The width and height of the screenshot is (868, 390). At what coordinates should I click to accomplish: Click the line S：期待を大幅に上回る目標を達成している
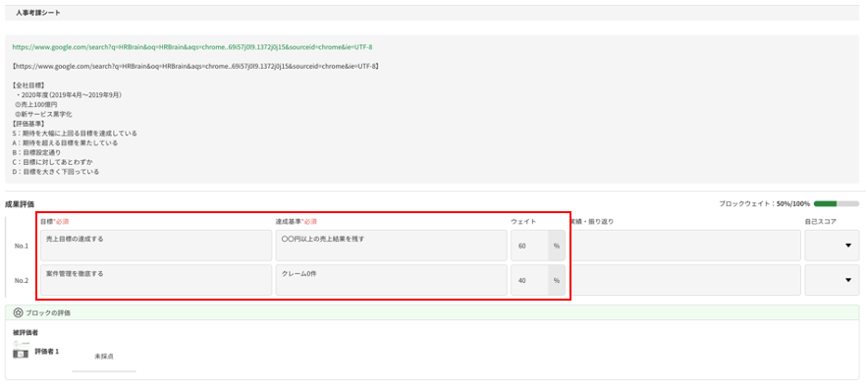click(x=75, y=134)
